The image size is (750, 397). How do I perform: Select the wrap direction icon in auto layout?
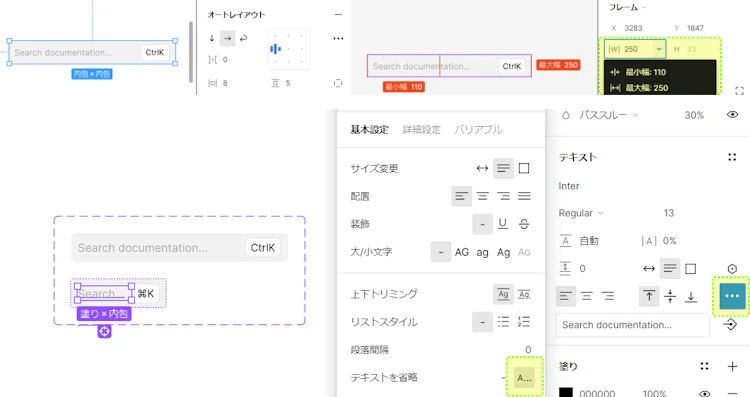(x=243, y=38)
